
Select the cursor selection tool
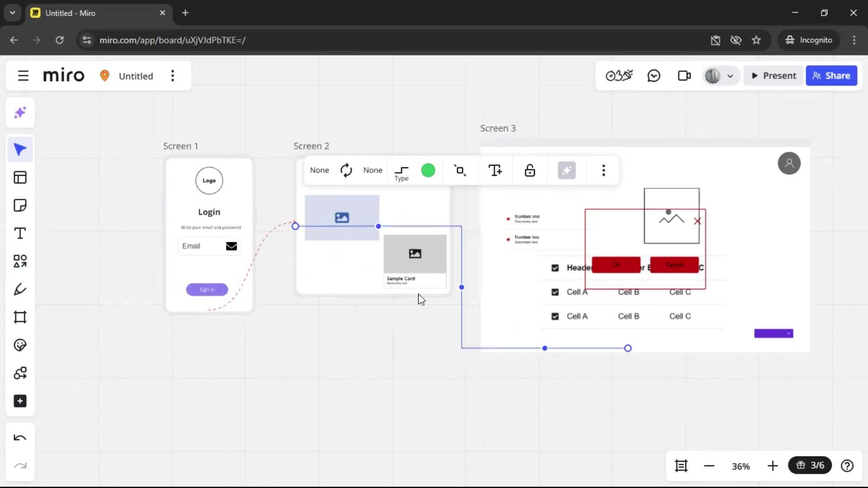tap(20, 150)
